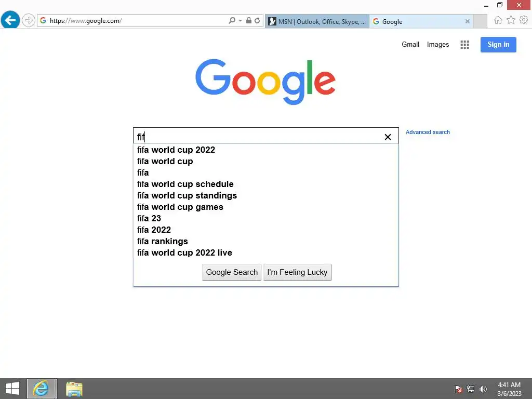Image resolution: width=532 pixels, height=399 pixels.
Task: Clear the search box with X icon
Action: [388, 137]
